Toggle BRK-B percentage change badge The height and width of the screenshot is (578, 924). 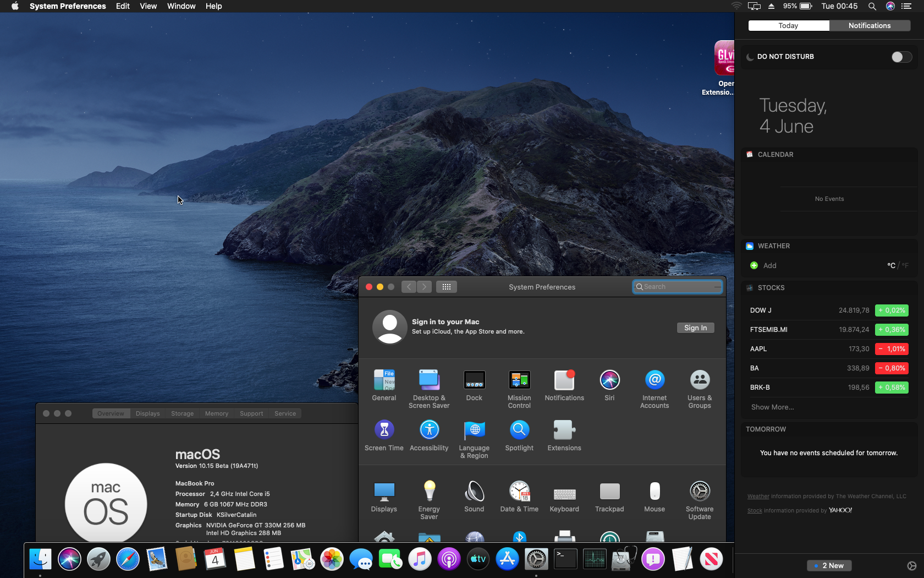892,388
